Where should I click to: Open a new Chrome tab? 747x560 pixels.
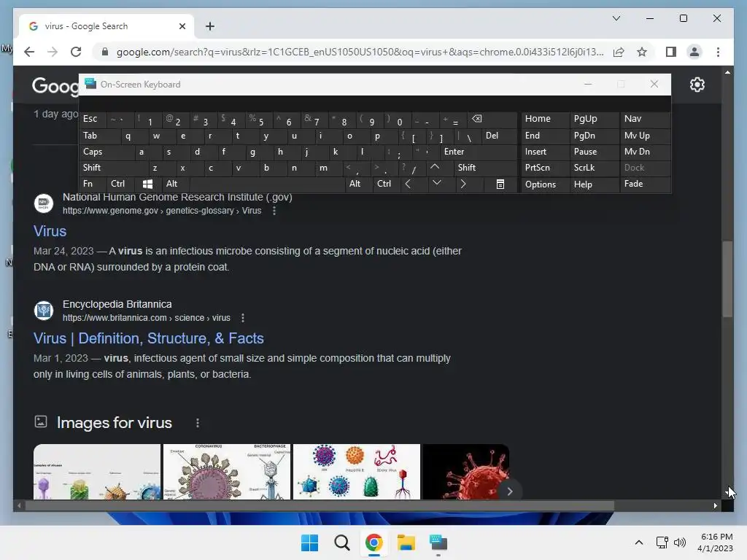click(209, 26)
